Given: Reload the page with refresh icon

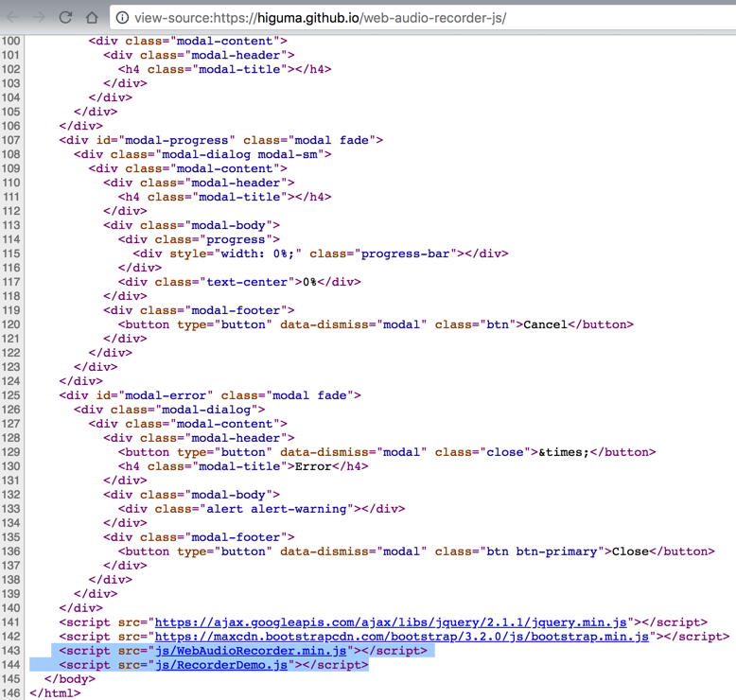Looking at the screenshot, I should pos(65,17).
